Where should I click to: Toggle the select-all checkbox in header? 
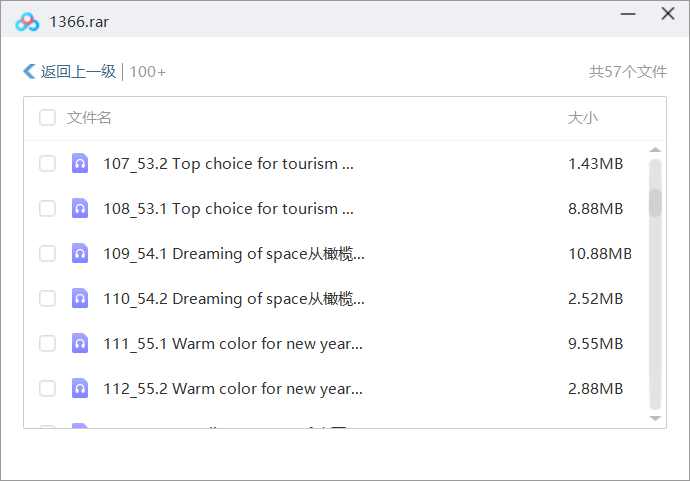click(47, 118)
